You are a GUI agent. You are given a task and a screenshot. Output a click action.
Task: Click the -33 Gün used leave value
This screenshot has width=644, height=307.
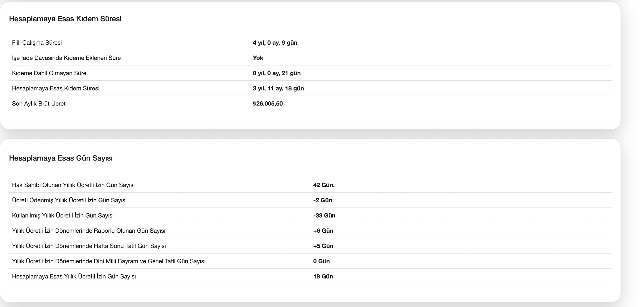pyautogui.click(x=324, y=216)
